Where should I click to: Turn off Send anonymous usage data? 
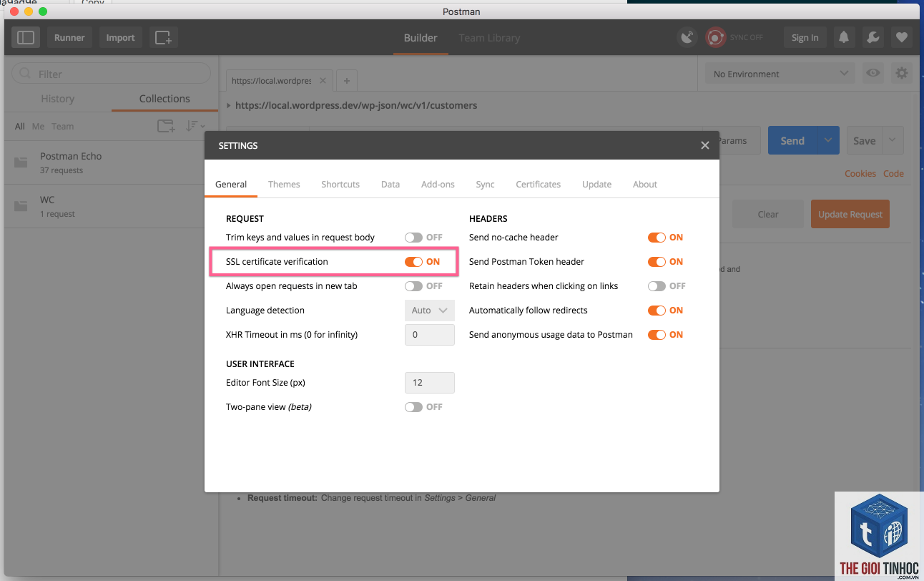tap(657, 335)
